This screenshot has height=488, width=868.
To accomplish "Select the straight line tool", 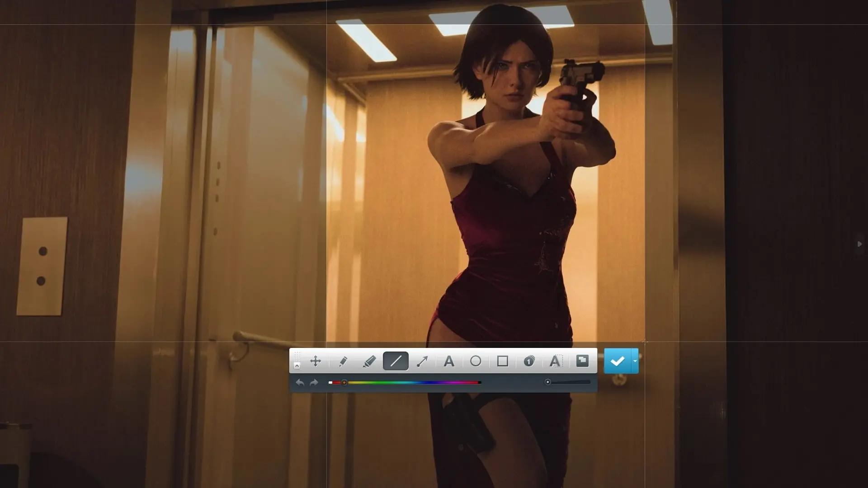I will pyautogui.click(x=396, y=361).
